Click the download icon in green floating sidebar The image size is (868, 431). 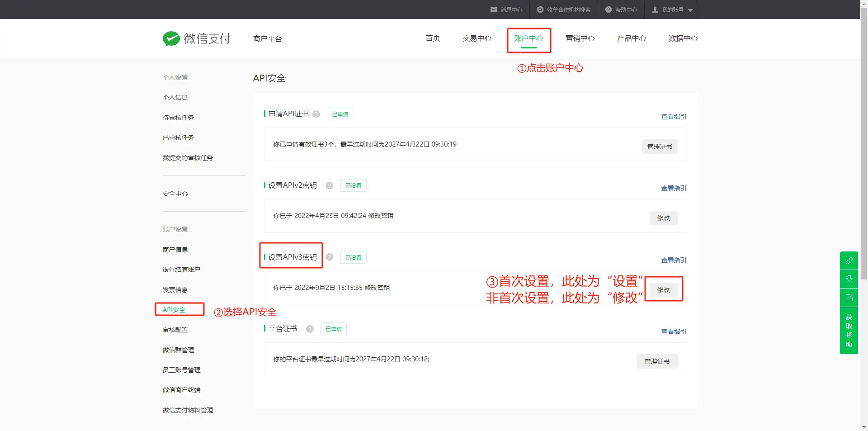click(849, 279)
